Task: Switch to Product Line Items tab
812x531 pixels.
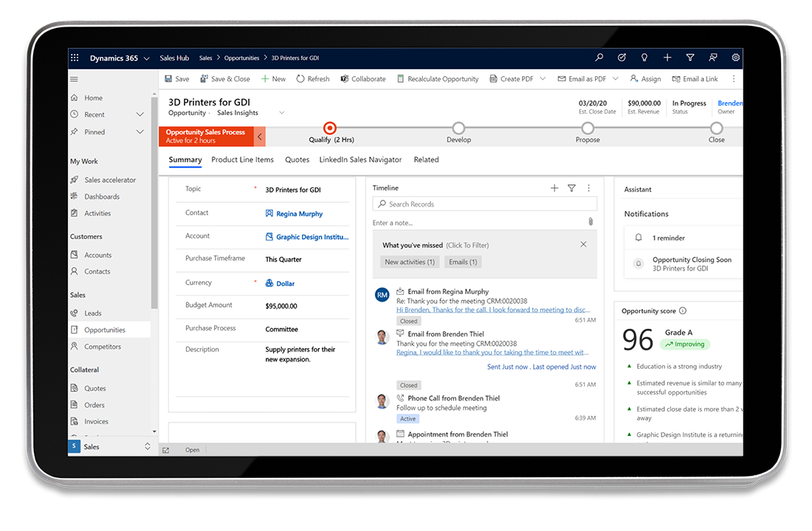Action: (x=242, y=160)
